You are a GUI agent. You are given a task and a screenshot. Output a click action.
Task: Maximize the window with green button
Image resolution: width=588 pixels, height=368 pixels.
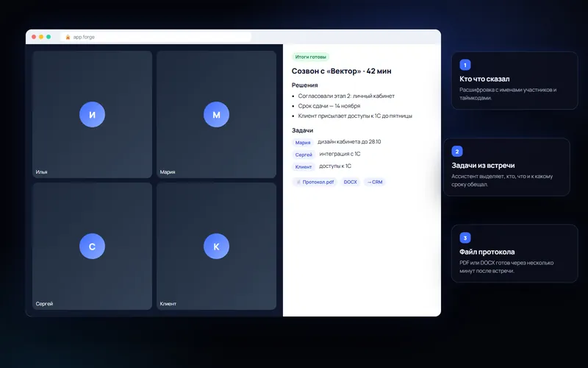(x=49, y=37)
